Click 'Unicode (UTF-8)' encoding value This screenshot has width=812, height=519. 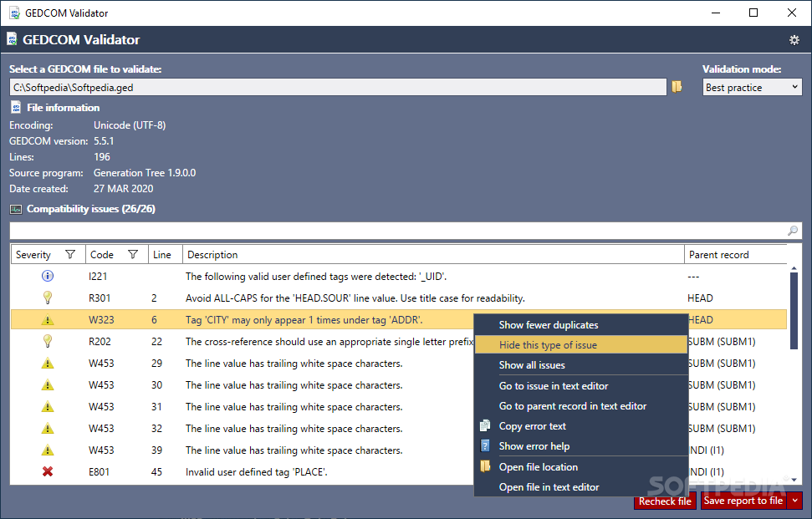point(130,125)
